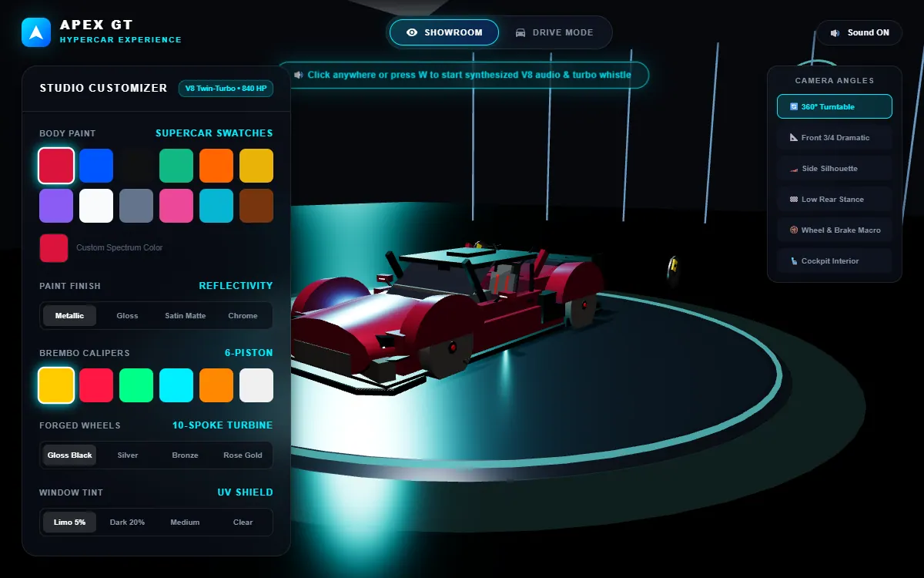This screenshot has width=924, height=578.
Task: Choose the white Brembo caliper color
Action: coord(256,385)
